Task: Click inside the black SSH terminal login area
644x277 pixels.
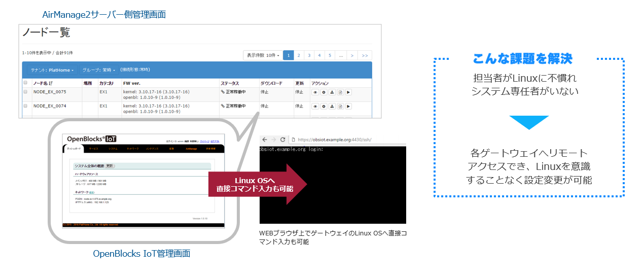Action: click(x=333, y=185)
